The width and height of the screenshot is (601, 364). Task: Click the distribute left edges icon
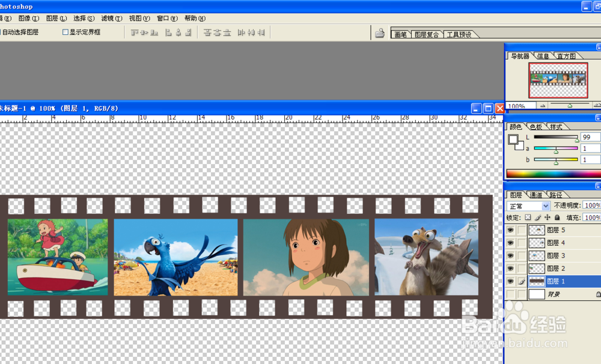click(x=241, y=32)
